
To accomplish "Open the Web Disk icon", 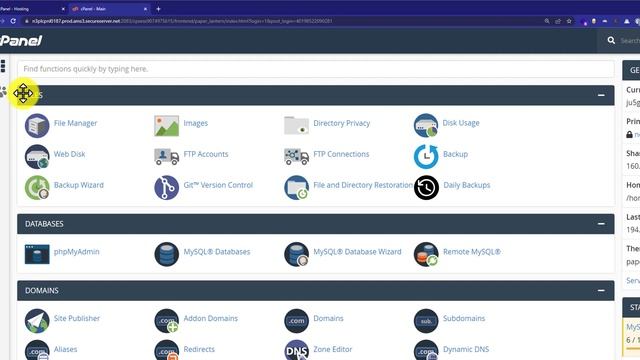I will (x=37, y=156).
